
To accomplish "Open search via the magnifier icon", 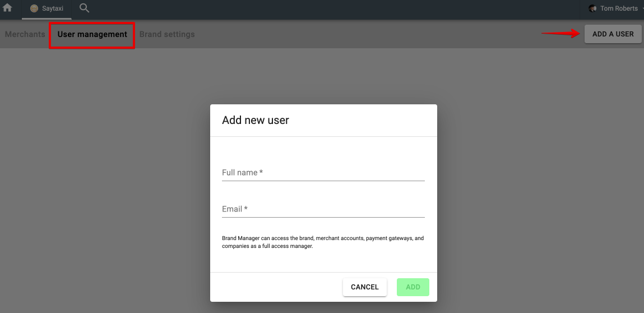I will pos(85,8).
